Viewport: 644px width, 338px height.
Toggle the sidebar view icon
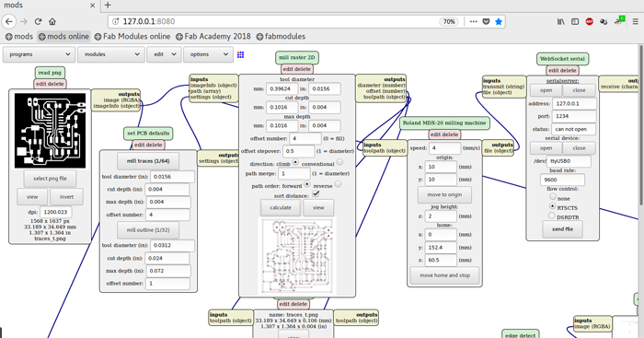point(575,21)
